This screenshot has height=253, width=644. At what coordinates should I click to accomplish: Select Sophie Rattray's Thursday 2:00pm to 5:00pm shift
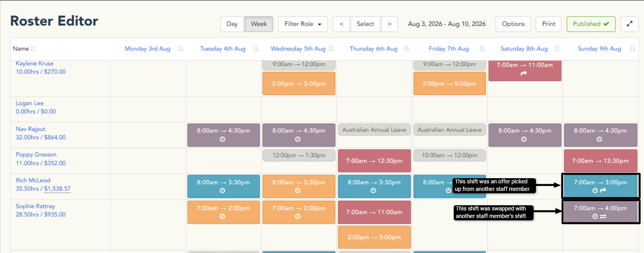(x=374, y=237)
